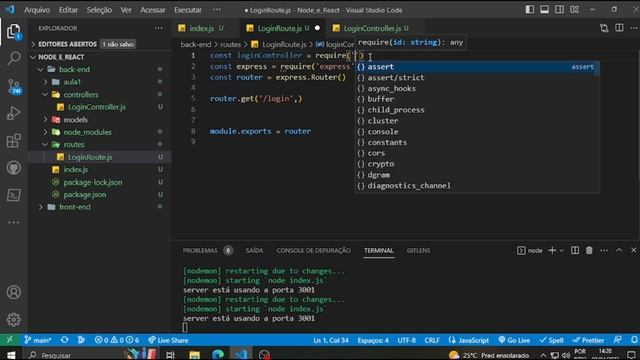Collapse the NODE_E_REACT root folder
Image resolution: width=640 pixels, height=360 pixels.
33,57
